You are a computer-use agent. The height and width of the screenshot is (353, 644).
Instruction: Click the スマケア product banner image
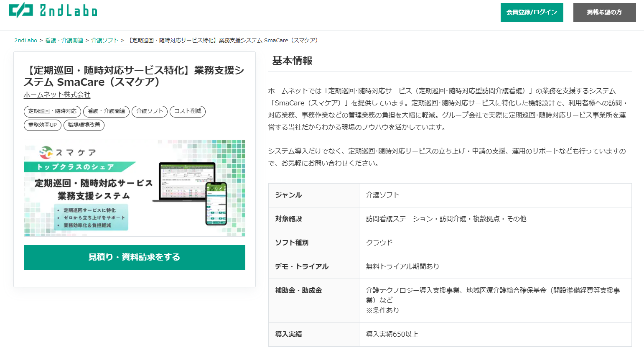tap(135, 188)
